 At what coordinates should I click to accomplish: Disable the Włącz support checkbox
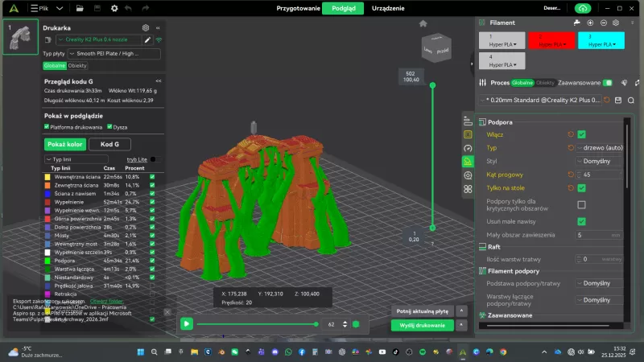click(581, 134)
